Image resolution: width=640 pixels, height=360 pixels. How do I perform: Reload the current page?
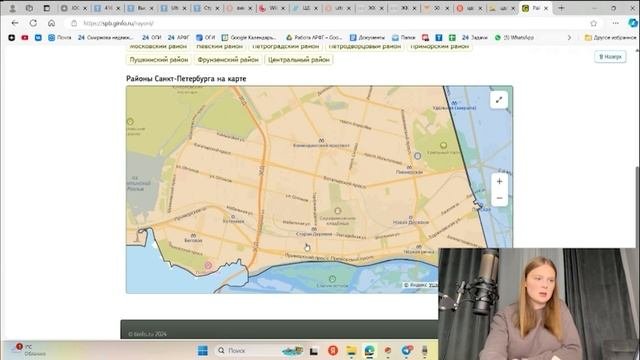click(x=33, y=23)
